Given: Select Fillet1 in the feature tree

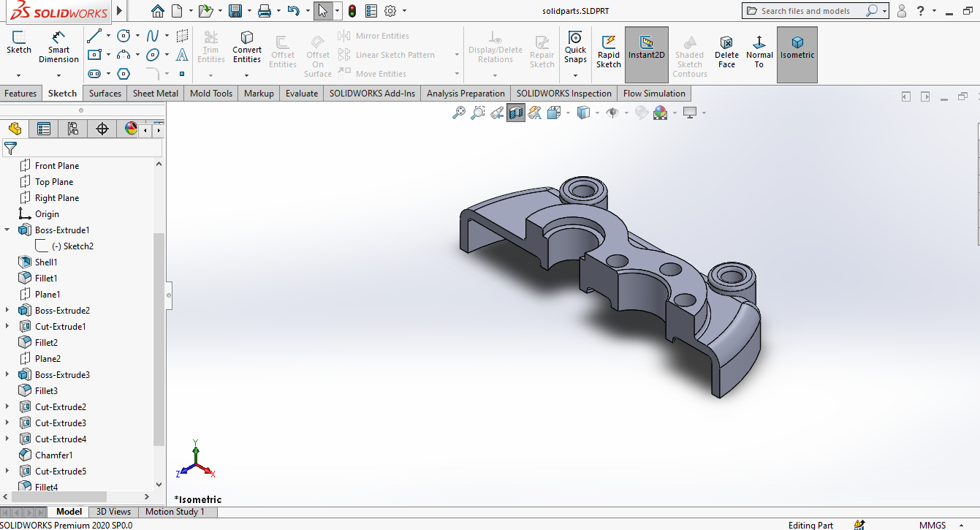Looking at the screenshot, I should point(46,279).
